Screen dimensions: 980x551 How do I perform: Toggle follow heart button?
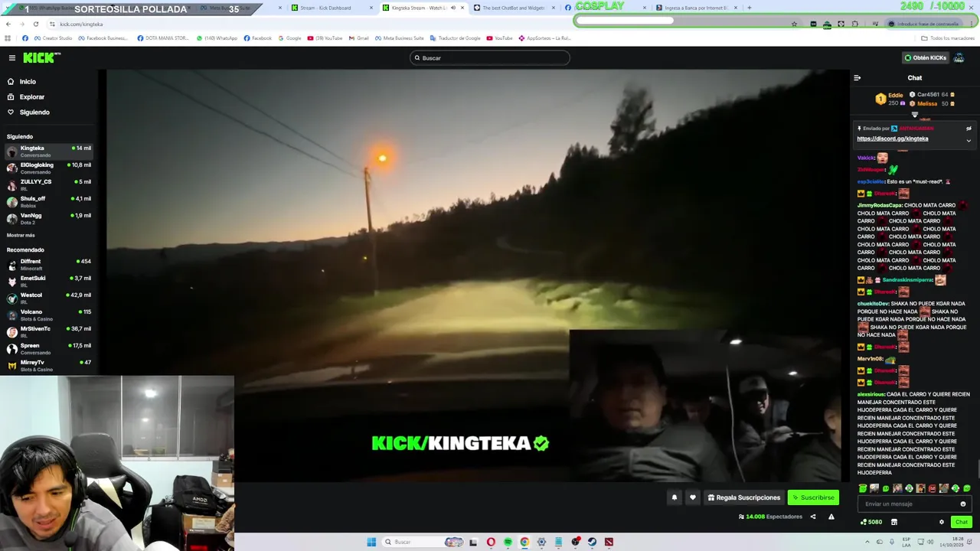[693, 497]
